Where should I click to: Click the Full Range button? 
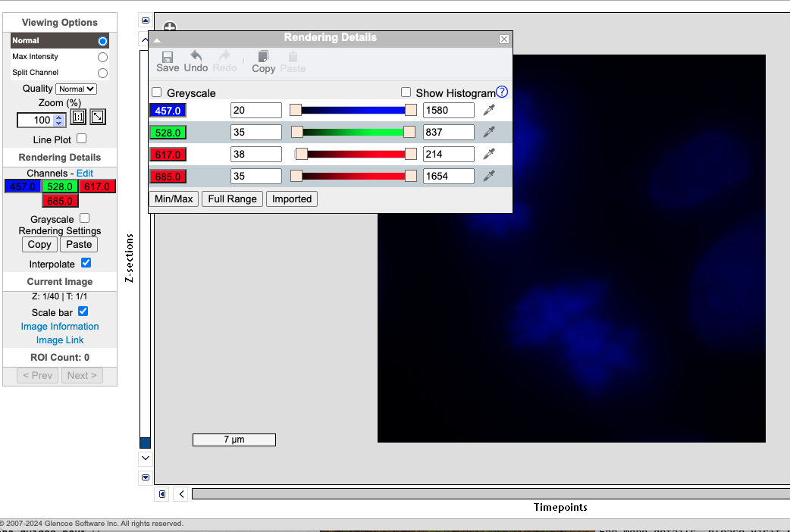coord(232,199)
